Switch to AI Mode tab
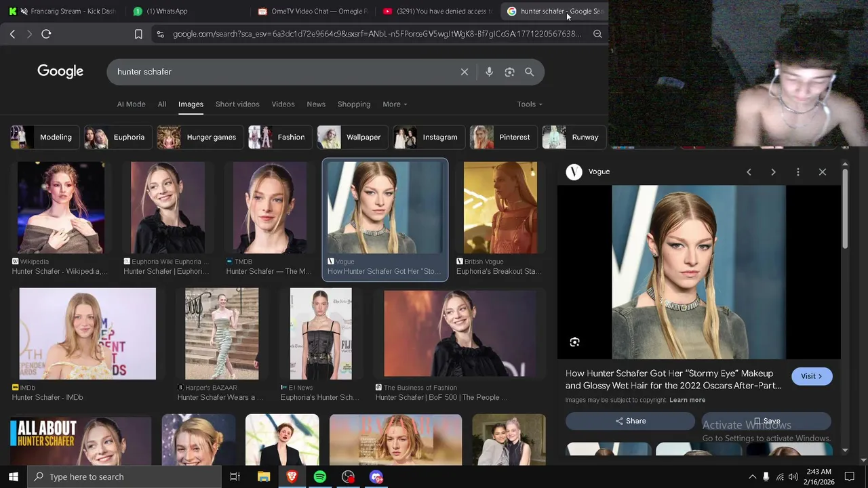Screen dimensions: 868x488 (131, 104)
